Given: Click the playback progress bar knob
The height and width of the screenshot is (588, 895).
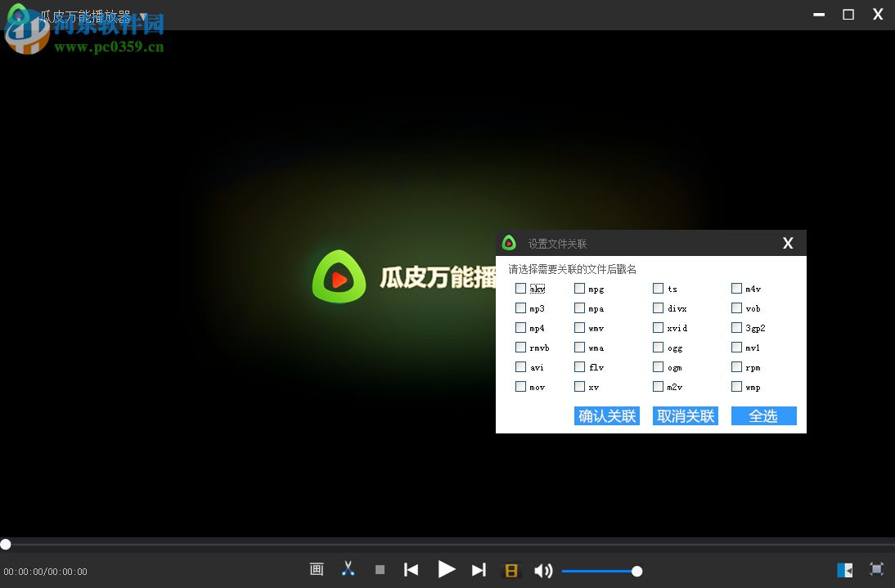Looking at the screenshot, I should coord(6,545).
